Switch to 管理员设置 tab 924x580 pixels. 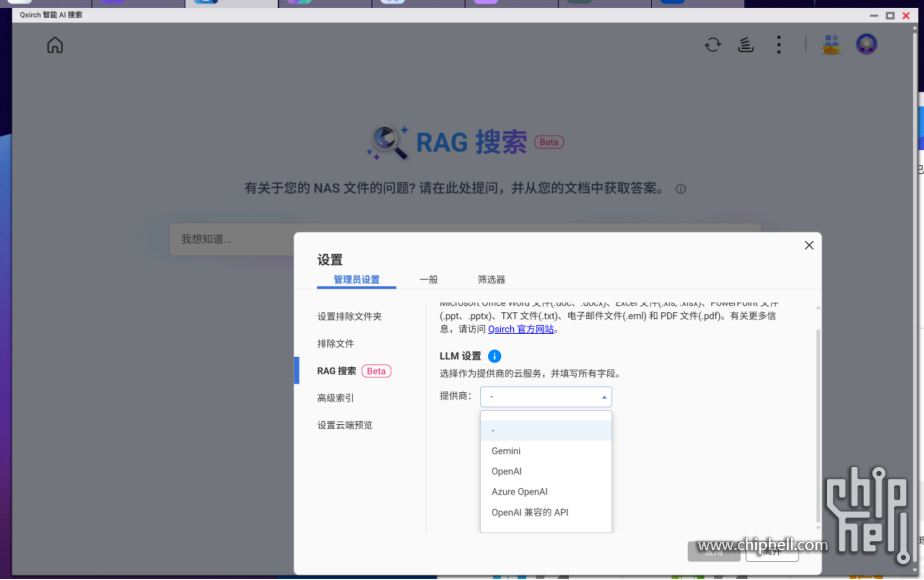357,279
